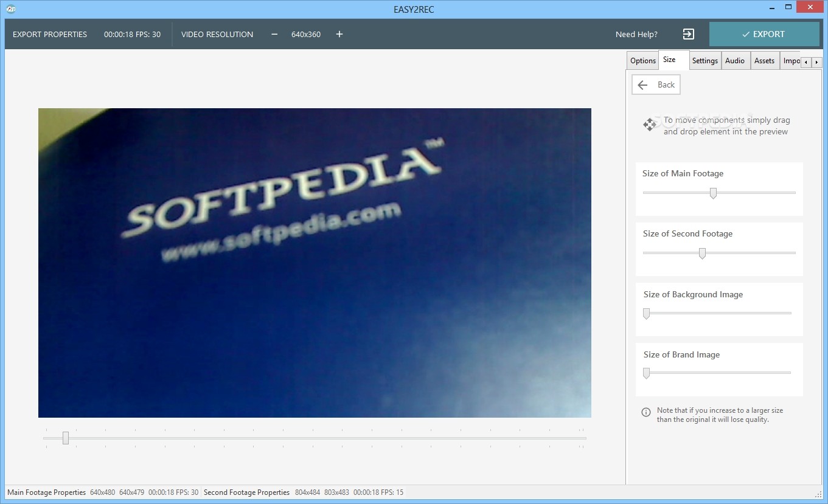
Task: Switch to the Options tab
Action: [x=643, y=60]
